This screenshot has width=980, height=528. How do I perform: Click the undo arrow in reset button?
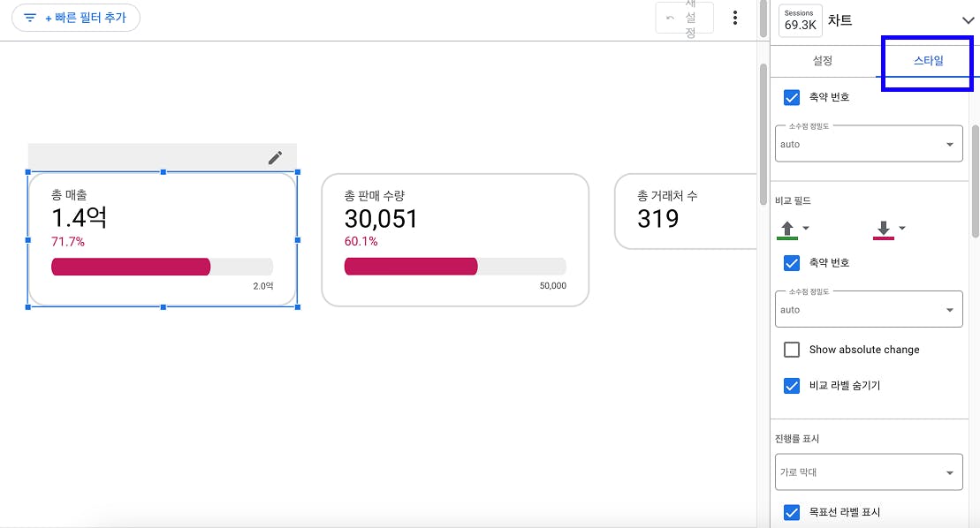(671, 18)
